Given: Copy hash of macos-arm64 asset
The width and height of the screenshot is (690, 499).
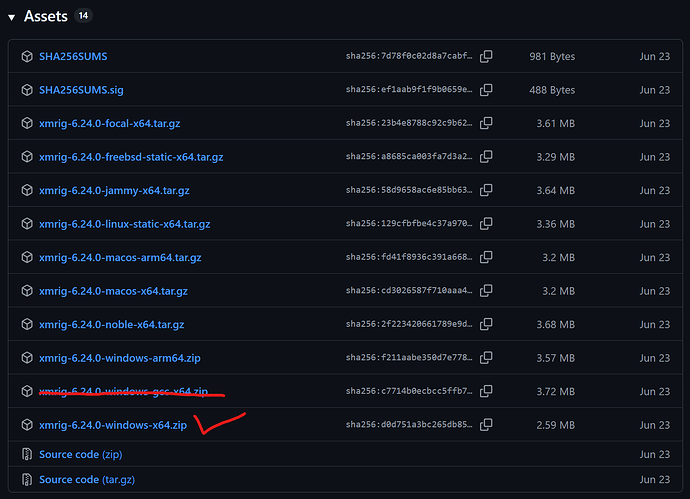Looking at the screenshot, I should 486,258.
